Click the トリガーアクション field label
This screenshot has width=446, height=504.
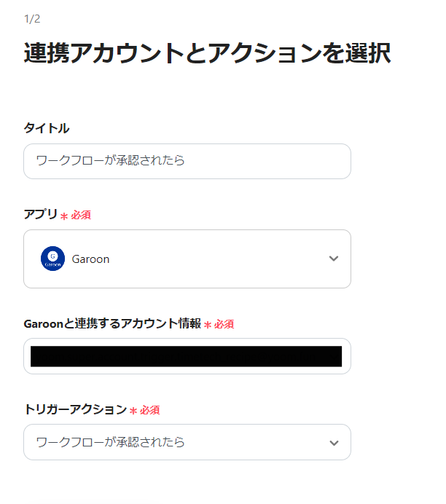pyautogui.click(x=75, y=409)
